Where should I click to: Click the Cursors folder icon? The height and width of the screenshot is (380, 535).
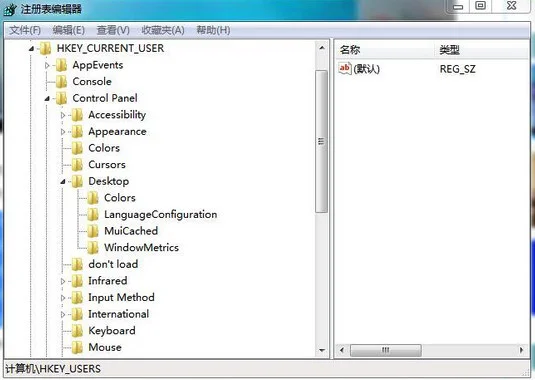(x=77, y=165)
